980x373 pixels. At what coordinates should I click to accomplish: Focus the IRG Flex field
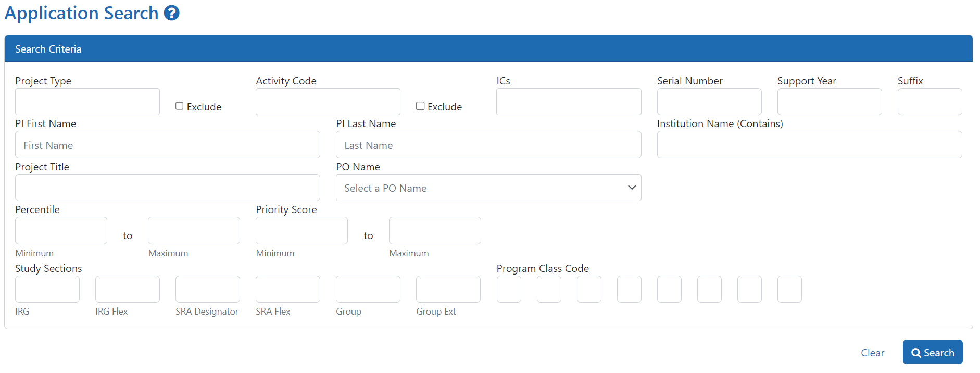(128, 289)
